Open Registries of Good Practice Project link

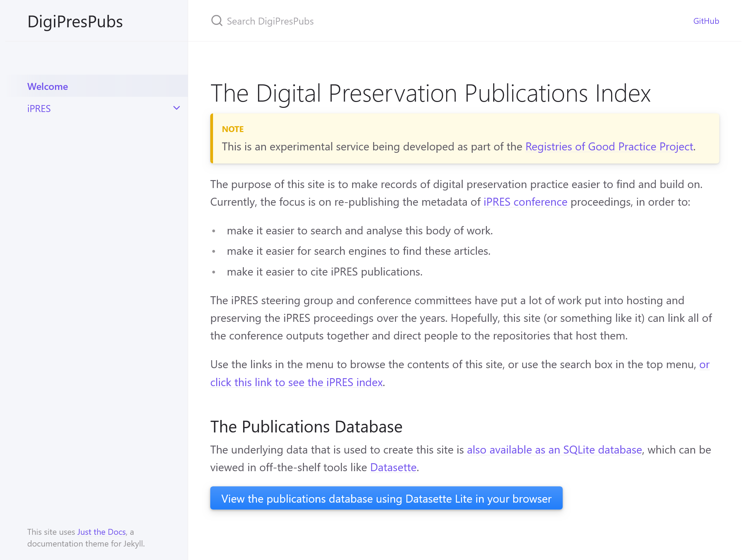tap(609, 147)
